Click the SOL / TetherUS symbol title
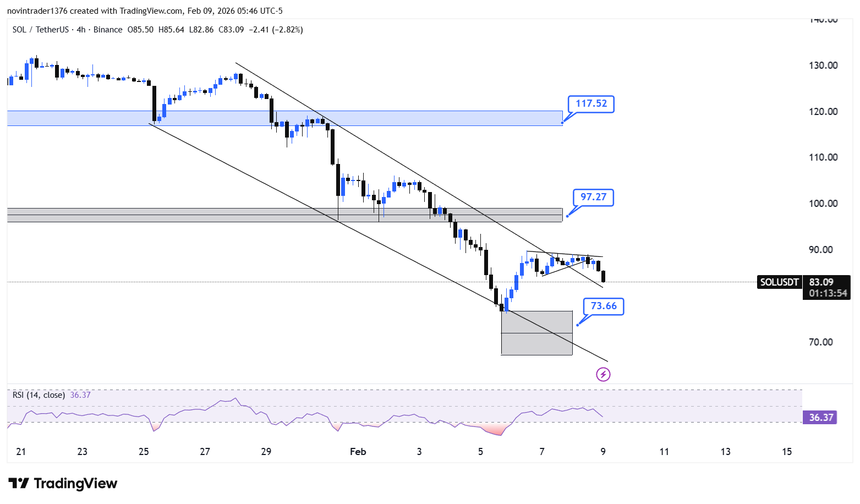The height and width of the screenshot is (504, 860). (40, 30)
